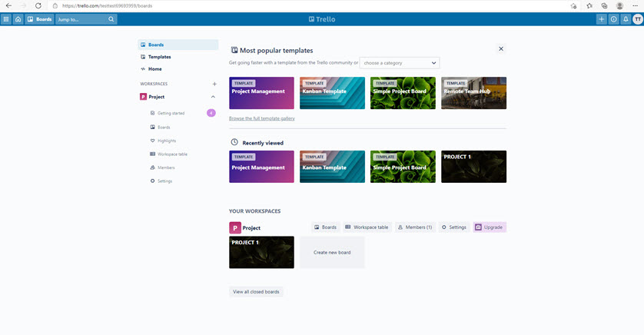Open the apps grid menu in Trello header
Image resolution: width=644 pixels, height=335 pixels.
[x=6, y=19]
